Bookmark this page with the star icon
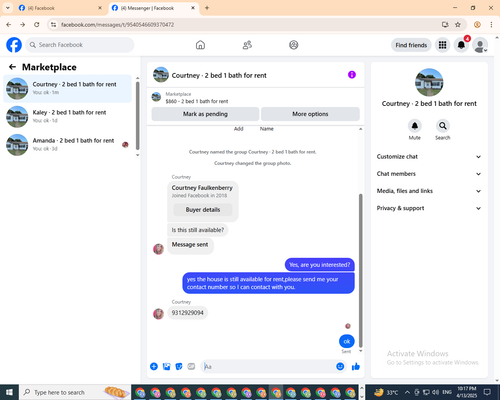The width and height of the screenshot is (500, 400). [458, 25]
